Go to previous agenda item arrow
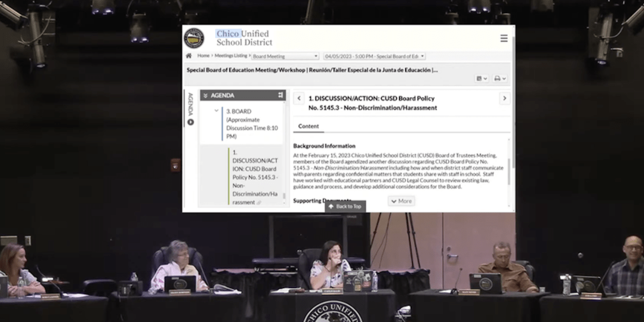Screen dimensions: 644x322 299,98
